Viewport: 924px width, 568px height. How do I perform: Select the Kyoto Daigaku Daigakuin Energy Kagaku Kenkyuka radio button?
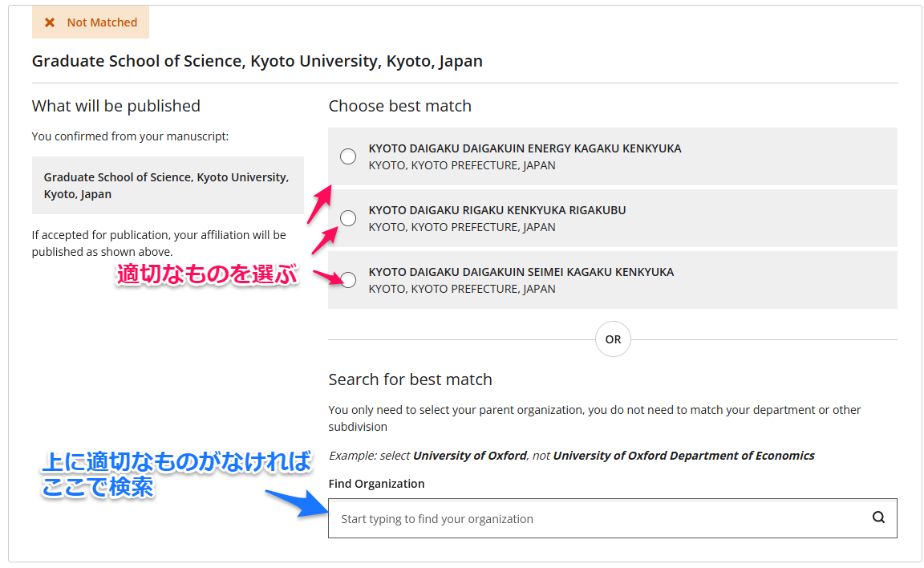[348, 156]
